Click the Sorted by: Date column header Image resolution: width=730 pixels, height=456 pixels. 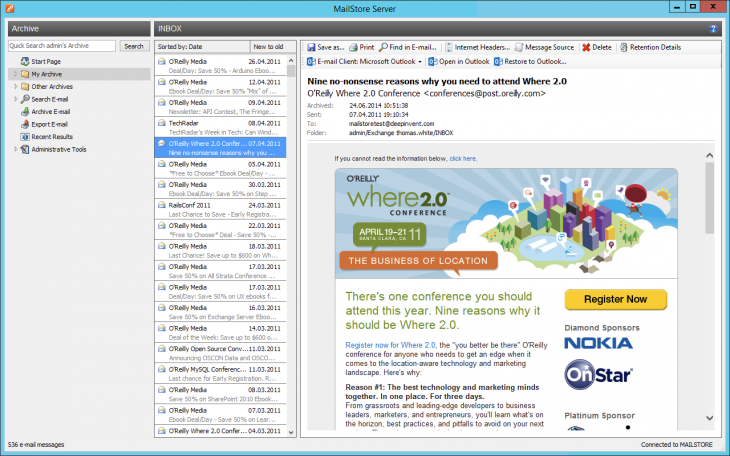pos(200,46)
